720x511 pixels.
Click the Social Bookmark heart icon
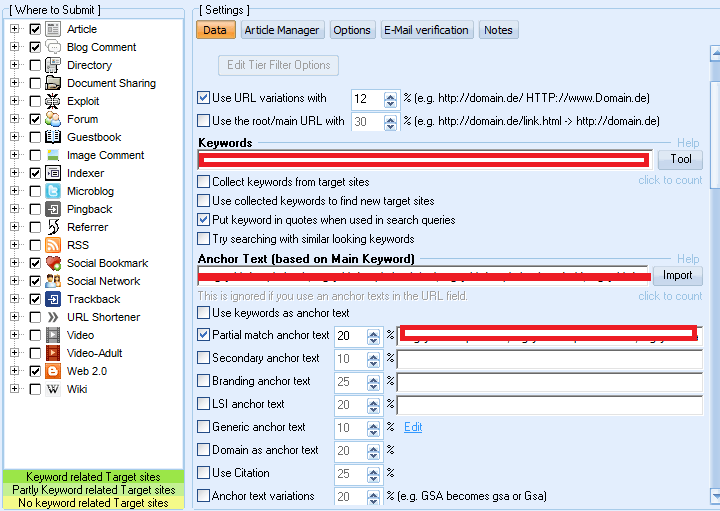[x=54, y=263]
